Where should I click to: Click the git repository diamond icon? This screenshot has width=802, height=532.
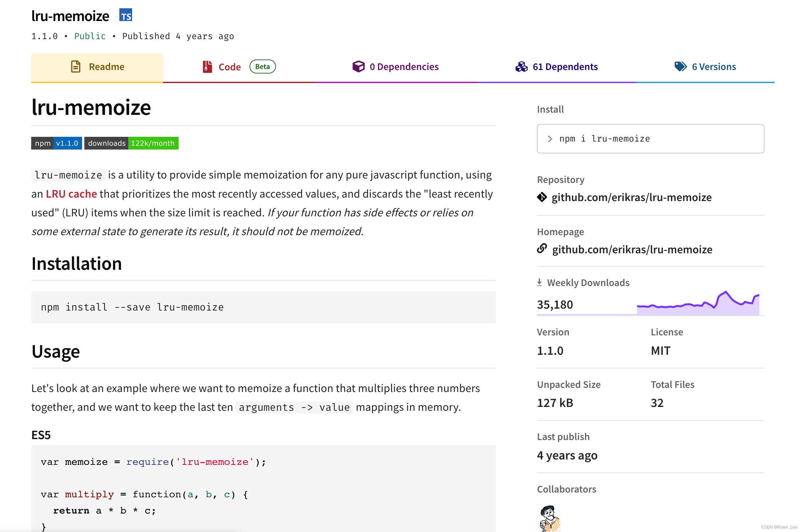[x=542, y=197]
